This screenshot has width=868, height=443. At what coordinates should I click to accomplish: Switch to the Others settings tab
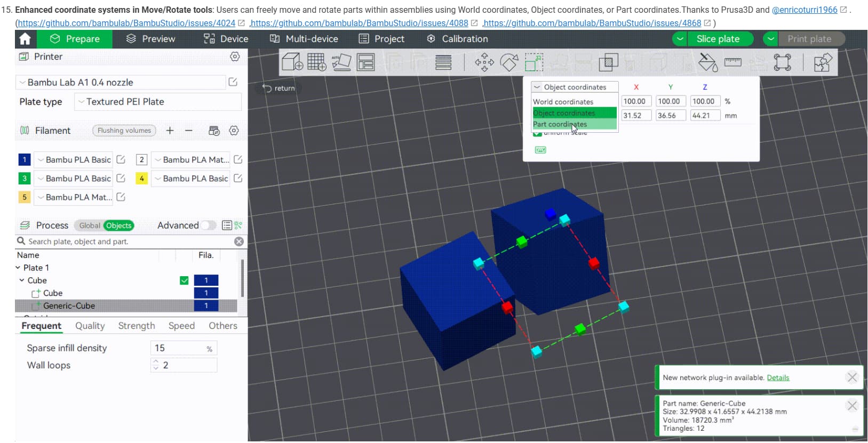tap(223, 326)
